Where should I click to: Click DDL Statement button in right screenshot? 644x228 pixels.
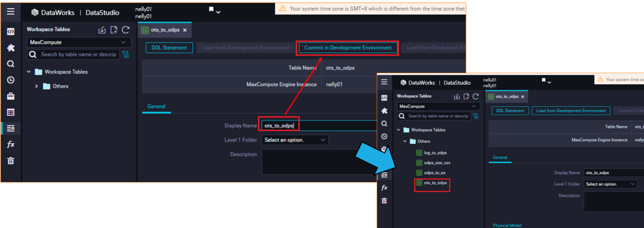[510, 111]
